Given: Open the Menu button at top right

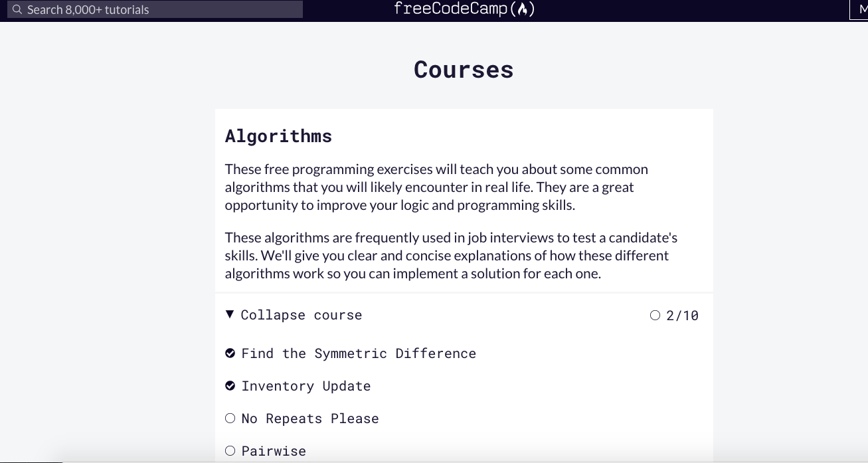Looking at the screenshot, I should point(859,9).
